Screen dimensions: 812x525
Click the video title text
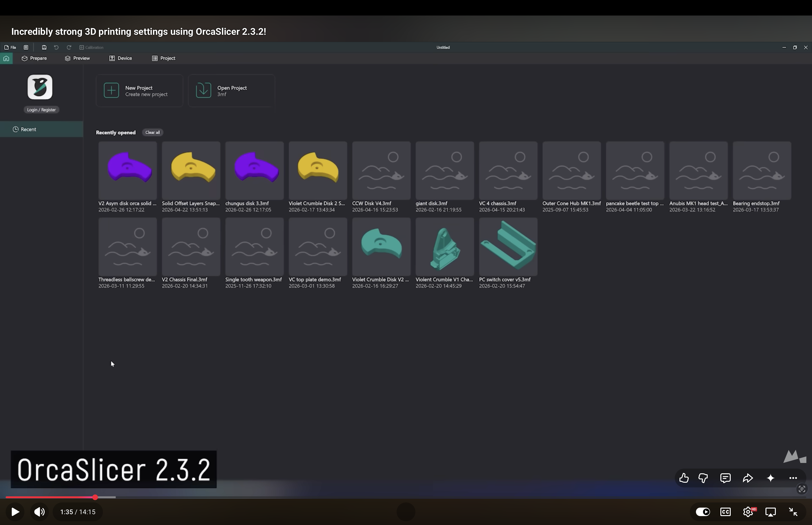coord(139,31)
